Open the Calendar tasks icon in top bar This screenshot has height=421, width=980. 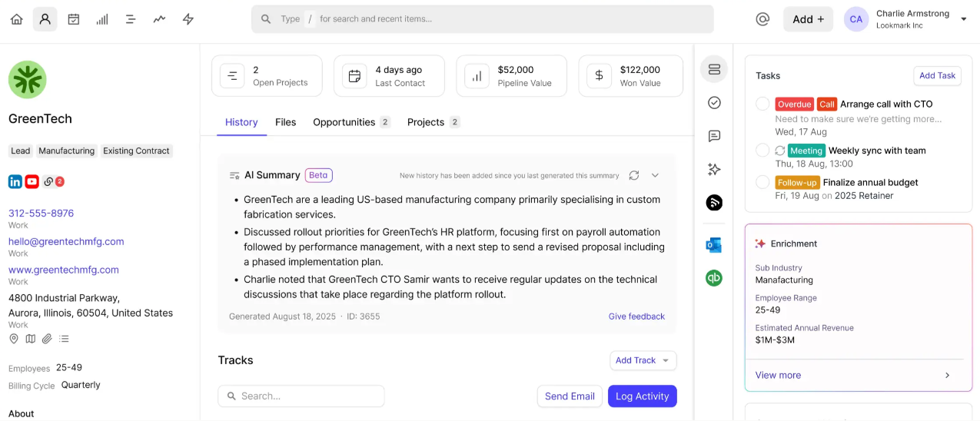(x=74, y=19)
